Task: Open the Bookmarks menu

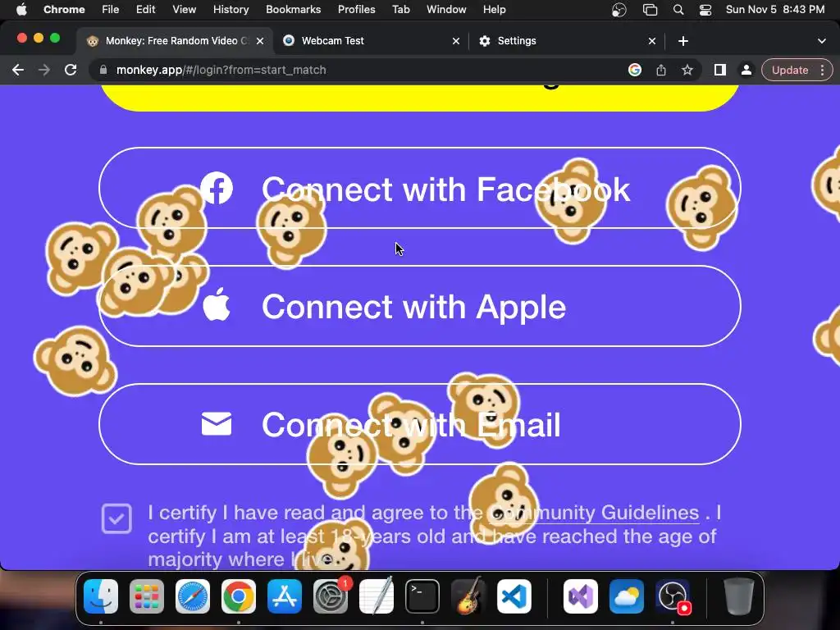Action: click(293, 9)
